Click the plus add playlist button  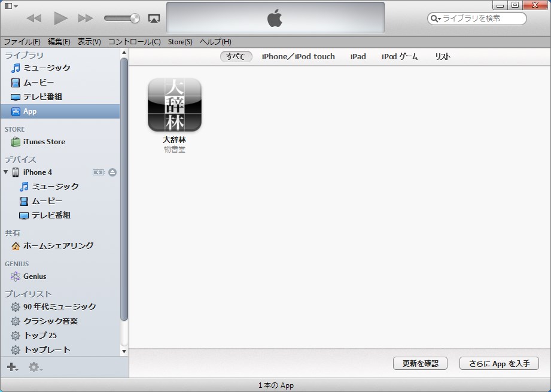pyautogui.click(x=13, y=367)
